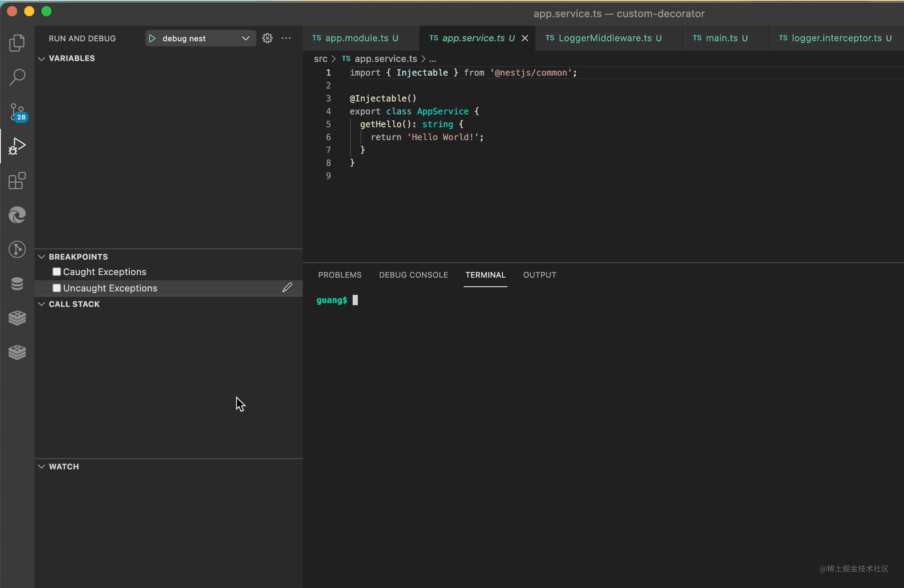Image resolution: width=904 pixels, height=588 pixels.
Task: Collapse the VARIABLES section
Action: tap(42, 58)
